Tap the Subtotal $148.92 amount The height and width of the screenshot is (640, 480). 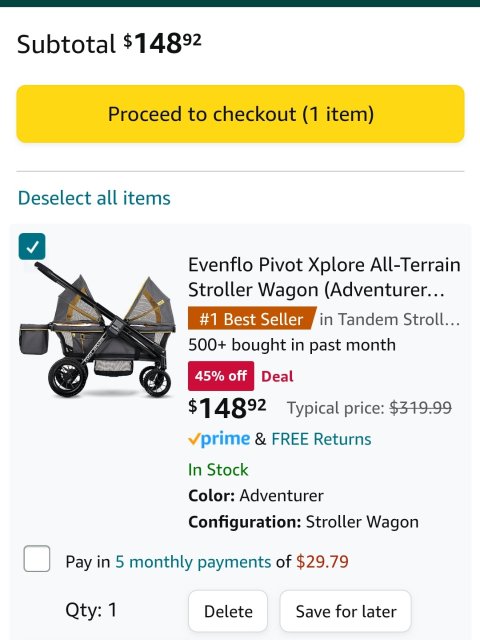163,43
